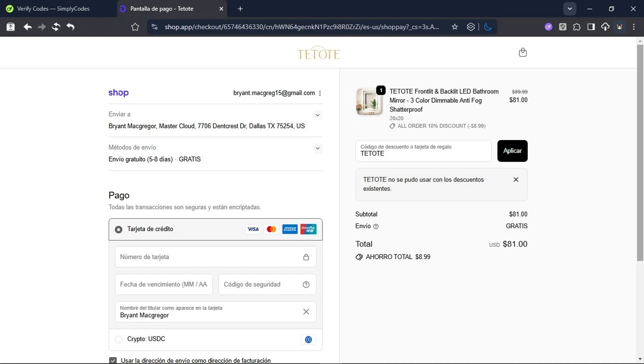Click the UnionPay card logo
This screenshot has height=364, width=644.
pyautogui.click(x=308, y=229)
